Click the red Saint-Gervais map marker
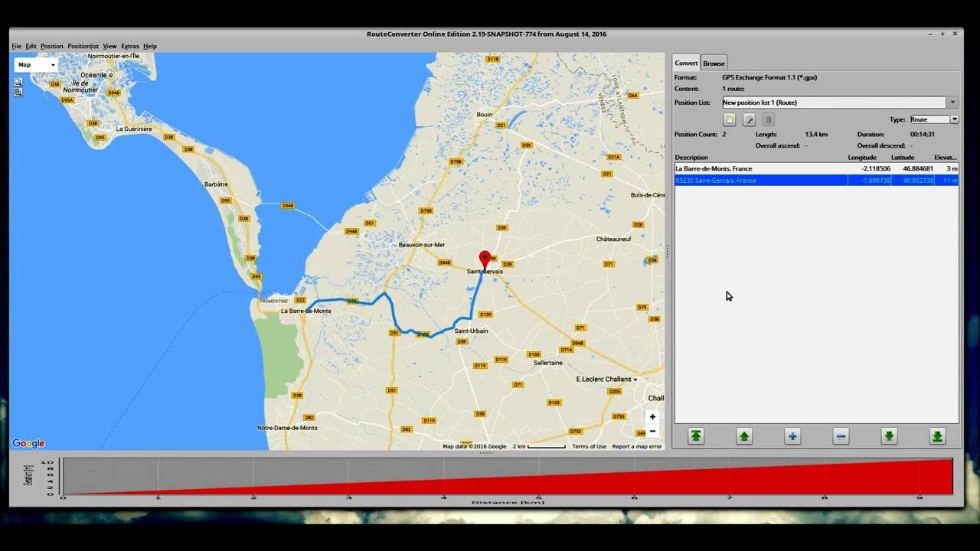 pos(485,259)
